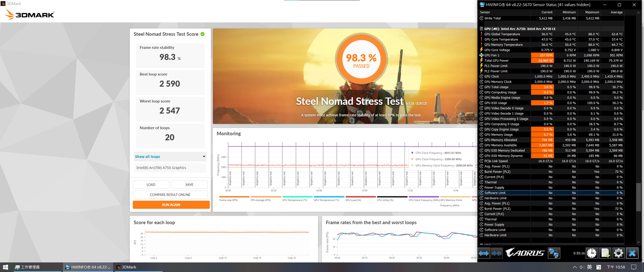Select the highlighted Software Limit row
The width and height of the screenshot is (644, 272).
click(x=551, y=193)
